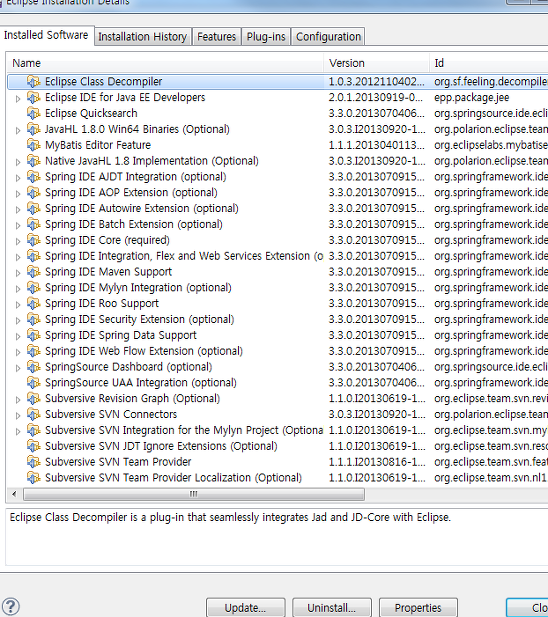Expand SpringSource Dashboard (optional) node

click(x=18, y=368)
